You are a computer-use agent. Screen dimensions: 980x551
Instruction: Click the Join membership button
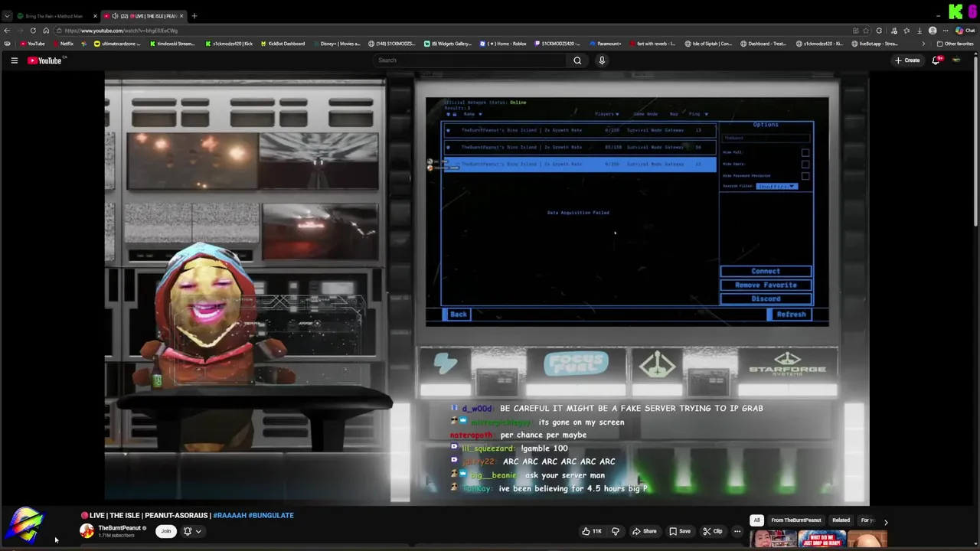165,531
